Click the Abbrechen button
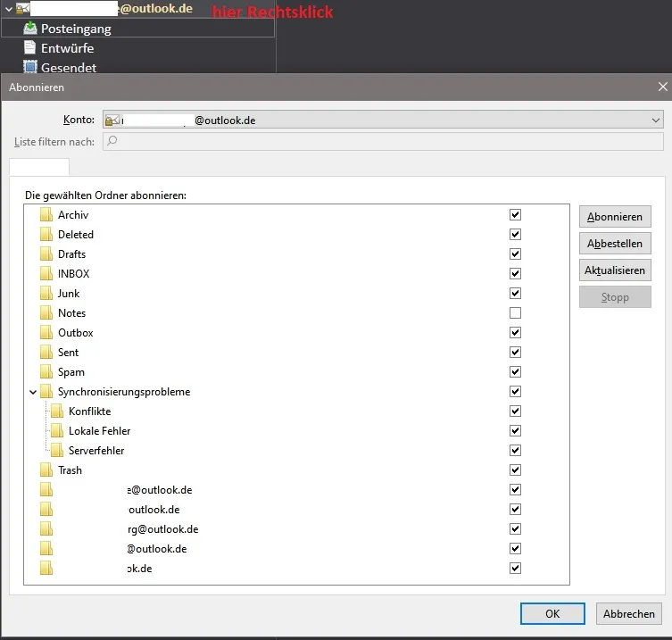 [628, 614]
